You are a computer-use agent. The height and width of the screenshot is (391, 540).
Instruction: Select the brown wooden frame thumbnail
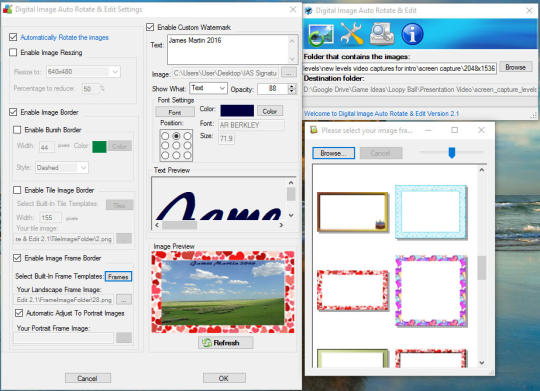pyautogui.click(x=353, y=212)
